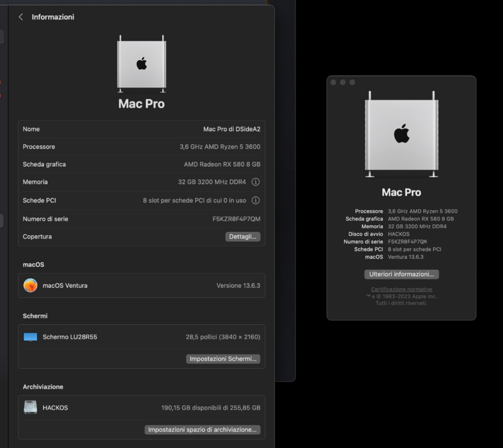Screen dimensions: 503x448
Task: Click 'Copertura' row label
Action: click(37, 237)
